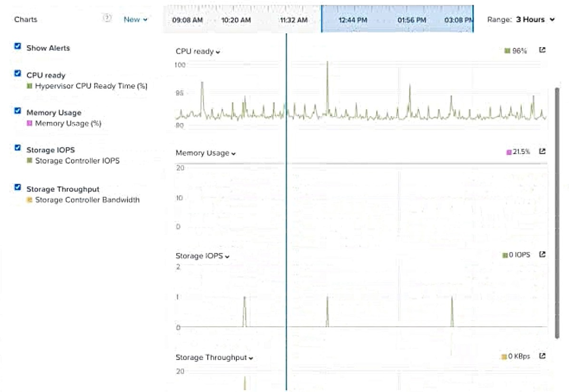
Task: Uncheck the Storage Throughput checkbox
Action: pyautogui.click(x=18, y=187)
